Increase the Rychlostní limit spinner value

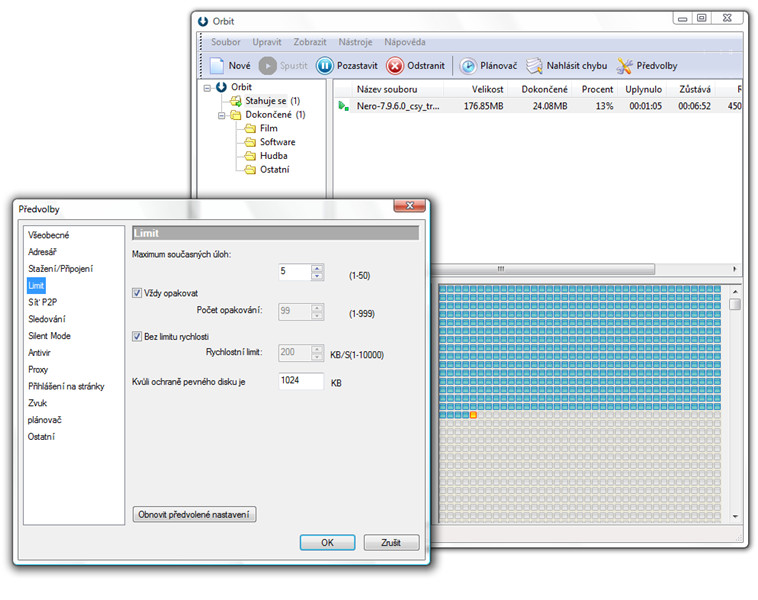(x=317, y=349)
